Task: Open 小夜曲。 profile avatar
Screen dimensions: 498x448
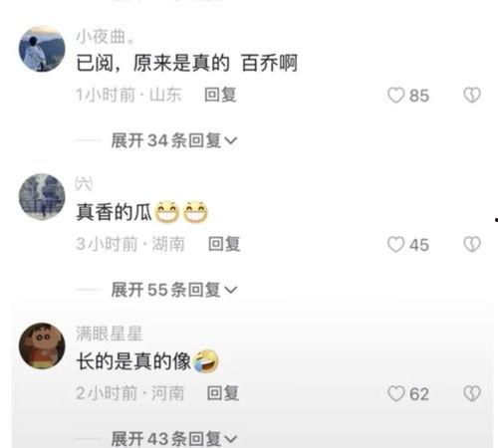Action: 42,49
